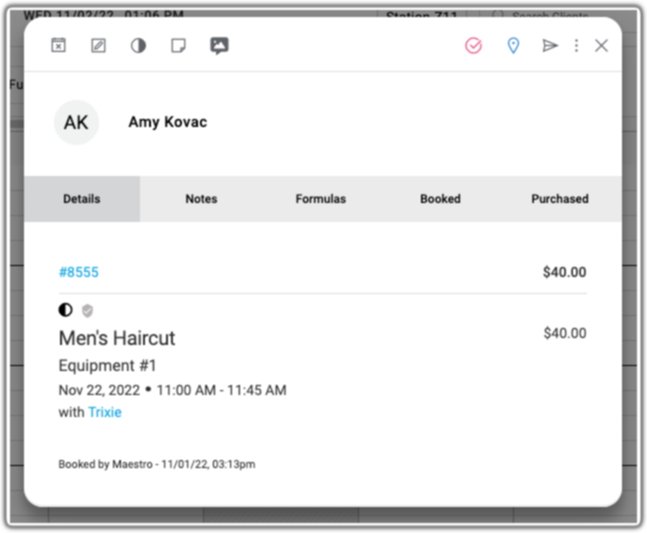Open the edit appointment pencil icon
Viewport: 647px width, 533px height.
pyautogui.click(x=98, y=45)
